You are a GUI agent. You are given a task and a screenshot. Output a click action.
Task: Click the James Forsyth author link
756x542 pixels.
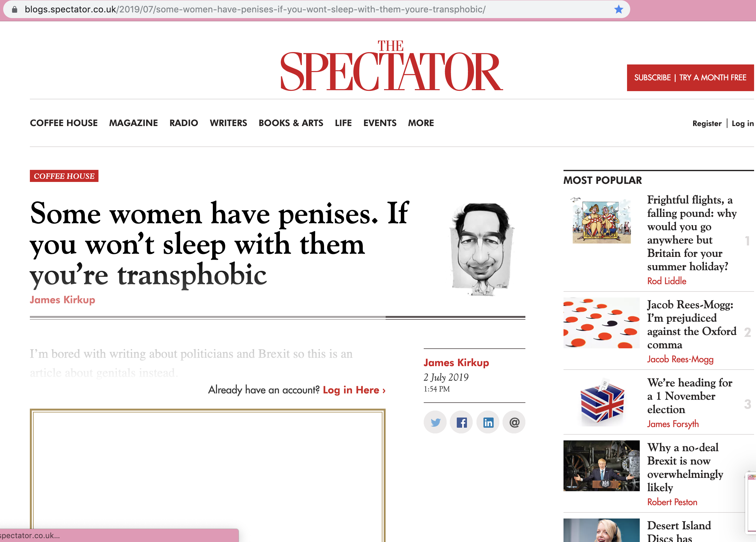pyautogui.click(x=673, y=424)
